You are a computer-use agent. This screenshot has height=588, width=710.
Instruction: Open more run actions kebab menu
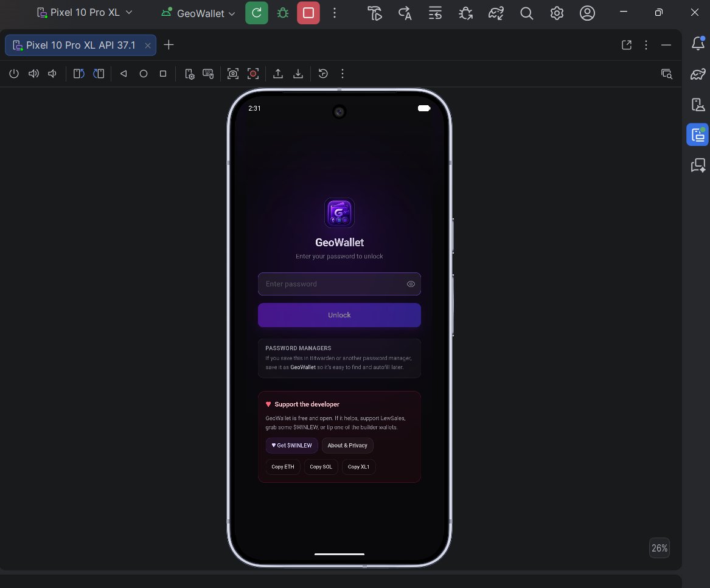[x=335, y=13]
